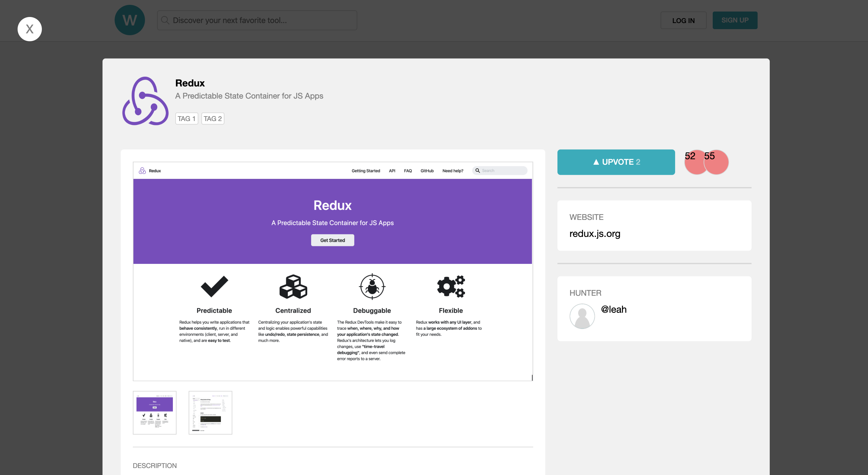Click the Predictable checkmark icon

(x=214, y=286)
